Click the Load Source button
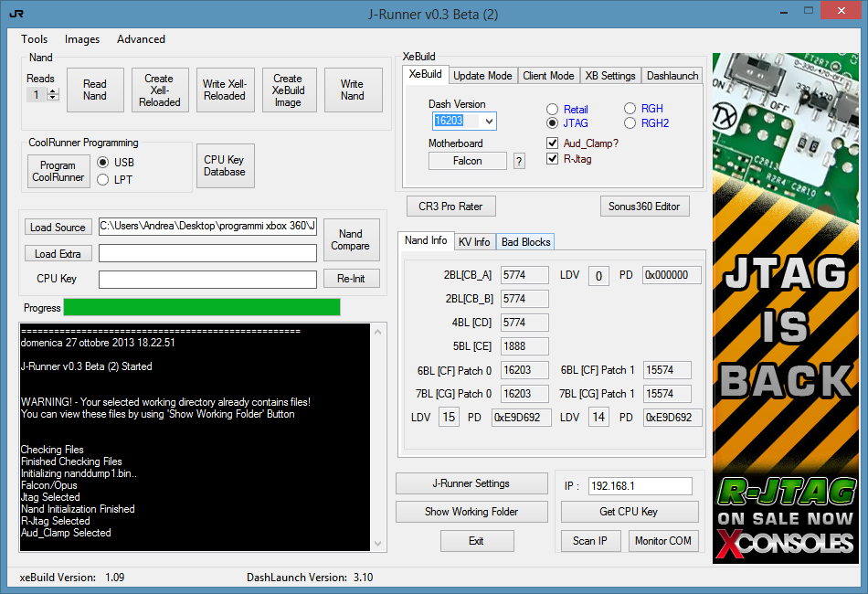 click(58, 227)
